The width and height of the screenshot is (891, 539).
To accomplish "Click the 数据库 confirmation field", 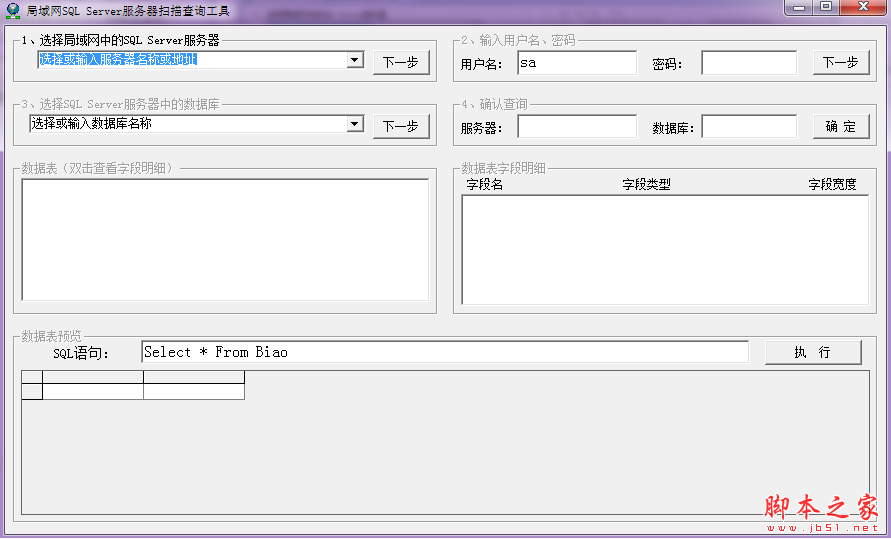I will coord(749,126).
